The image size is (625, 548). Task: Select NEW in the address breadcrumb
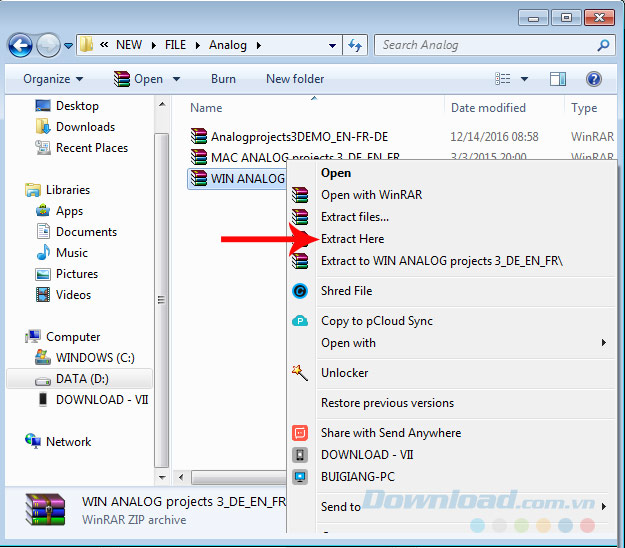click(129, 45)
